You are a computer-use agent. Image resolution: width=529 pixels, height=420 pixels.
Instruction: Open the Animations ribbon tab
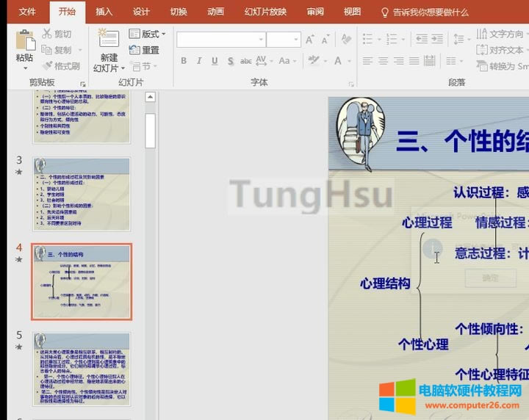(x=216, y=12)
